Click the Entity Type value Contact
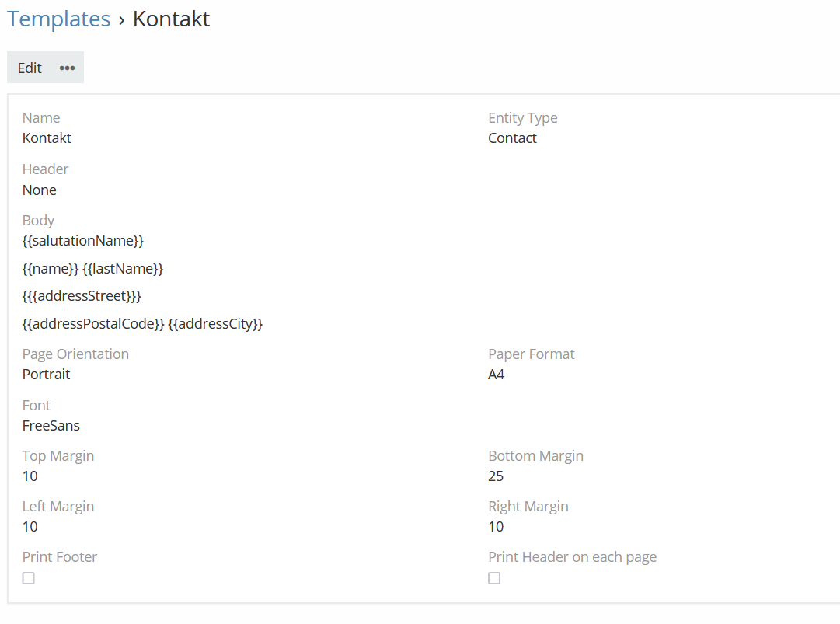 coord(512,138)
